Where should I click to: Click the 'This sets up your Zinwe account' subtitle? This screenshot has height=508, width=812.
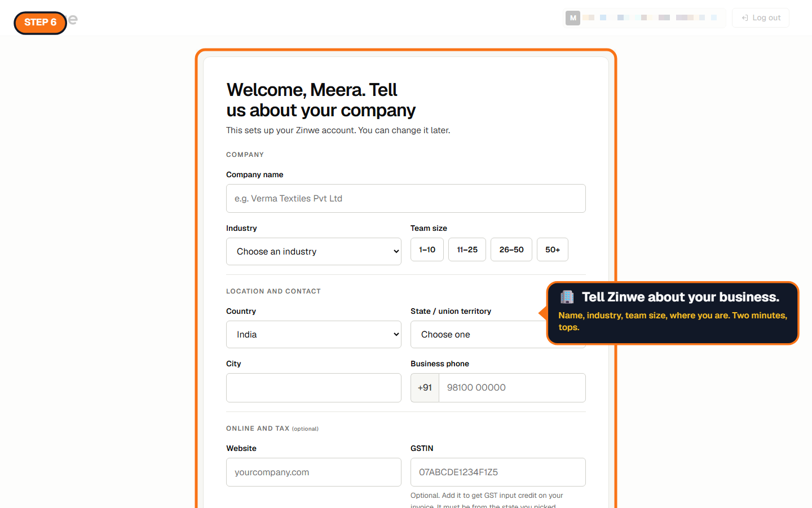click(x=338, y=130)
